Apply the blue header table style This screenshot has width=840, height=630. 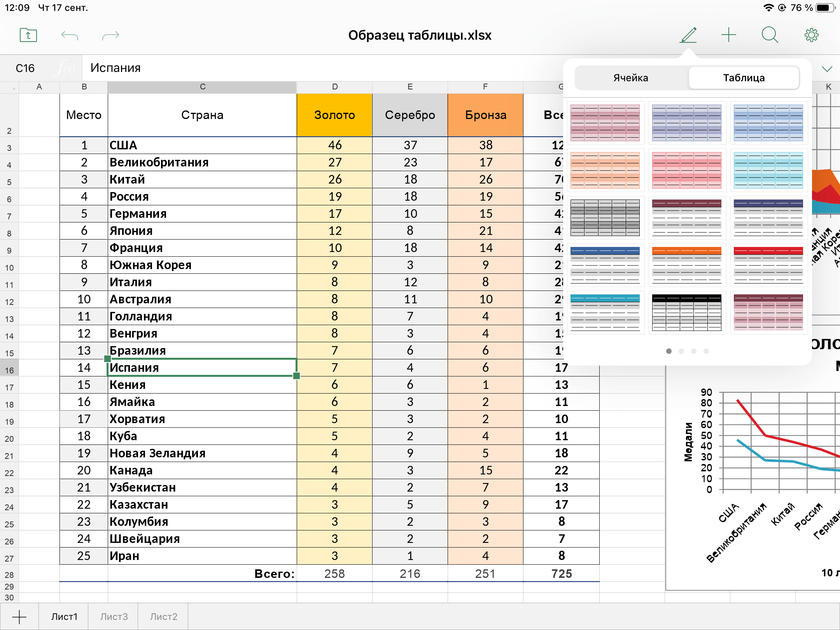click(605, 265)
